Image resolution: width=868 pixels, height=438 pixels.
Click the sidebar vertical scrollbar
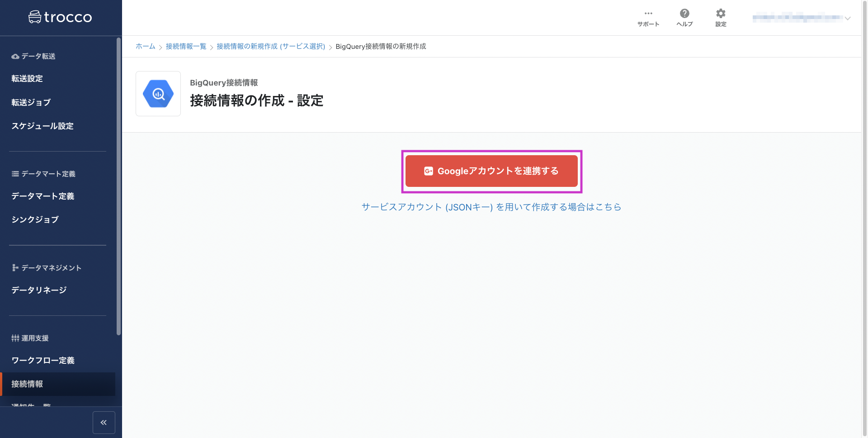pyautogui.click(x=119, y=186)
